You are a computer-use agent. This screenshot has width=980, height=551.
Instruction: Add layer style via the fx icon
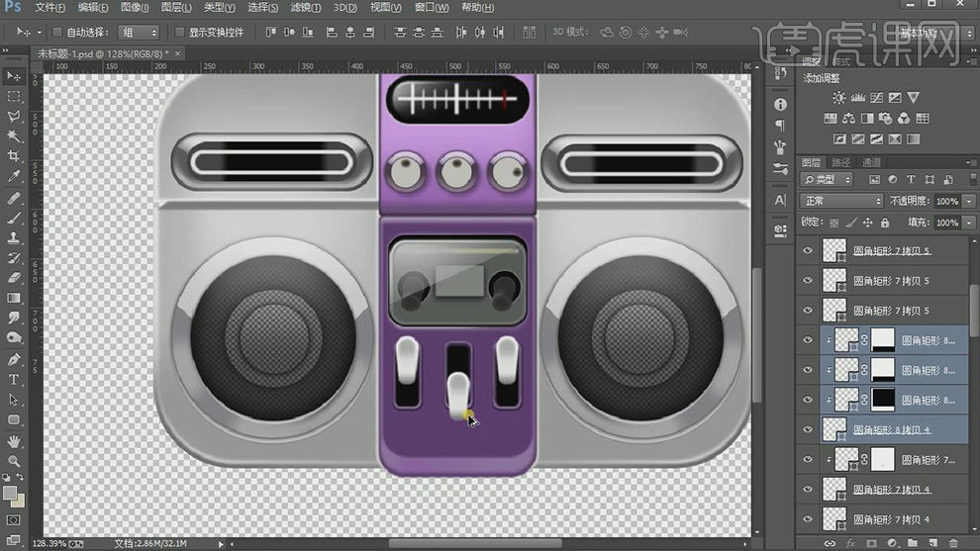coord(849,543)
